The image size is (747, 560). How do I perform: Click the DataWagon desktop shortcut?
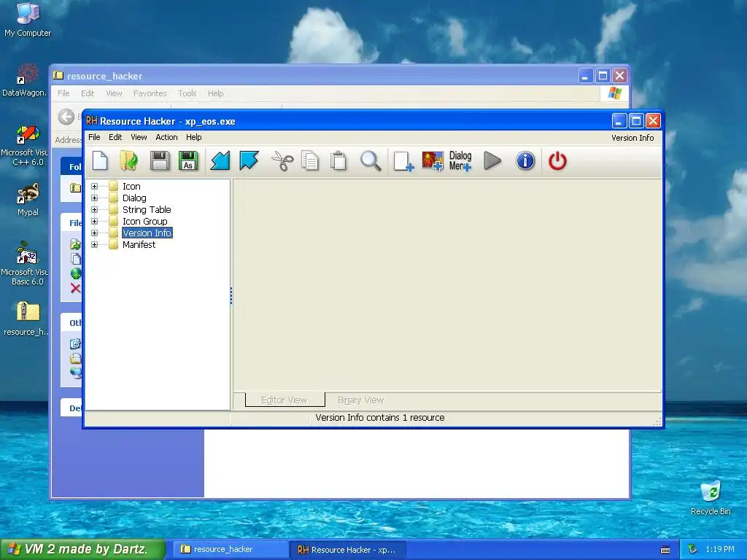click(x=25, y=80)
